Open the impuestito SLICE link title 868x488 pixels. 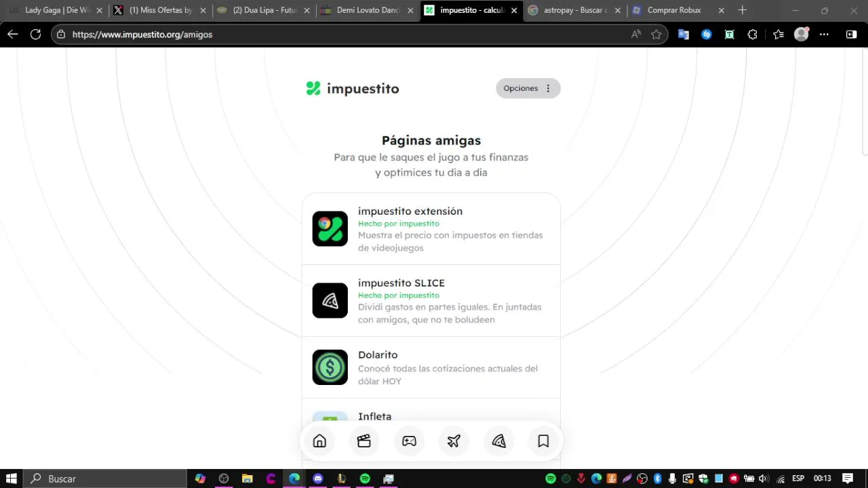[x=401, y=283]
